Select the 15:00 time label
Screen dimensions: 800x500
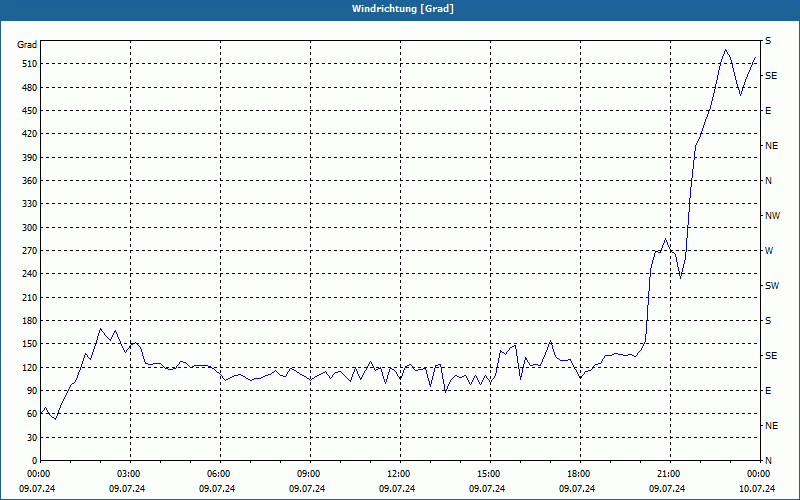(x=487, y=474)
